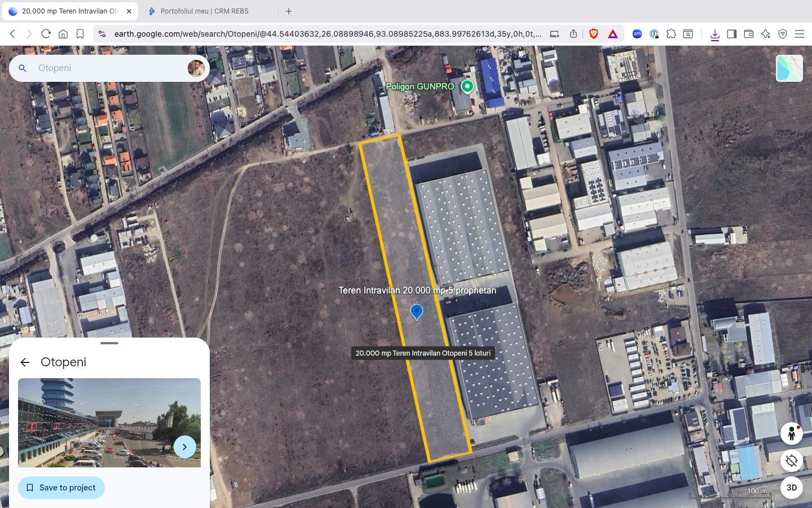Image resolution: width=812 pixels, height=508 pixels.
Task: Reset compass orientation with the rotate icon
Action: point(791,461)
